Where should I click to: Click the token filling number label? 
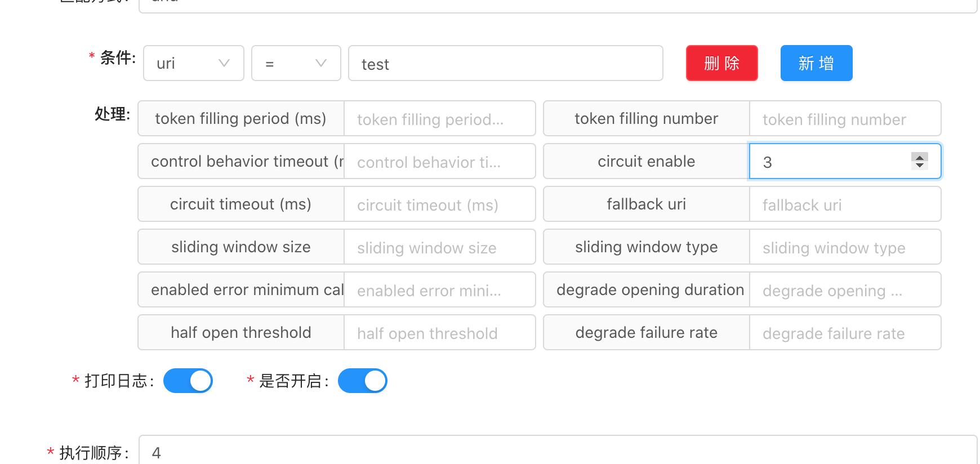click(647, 118)
